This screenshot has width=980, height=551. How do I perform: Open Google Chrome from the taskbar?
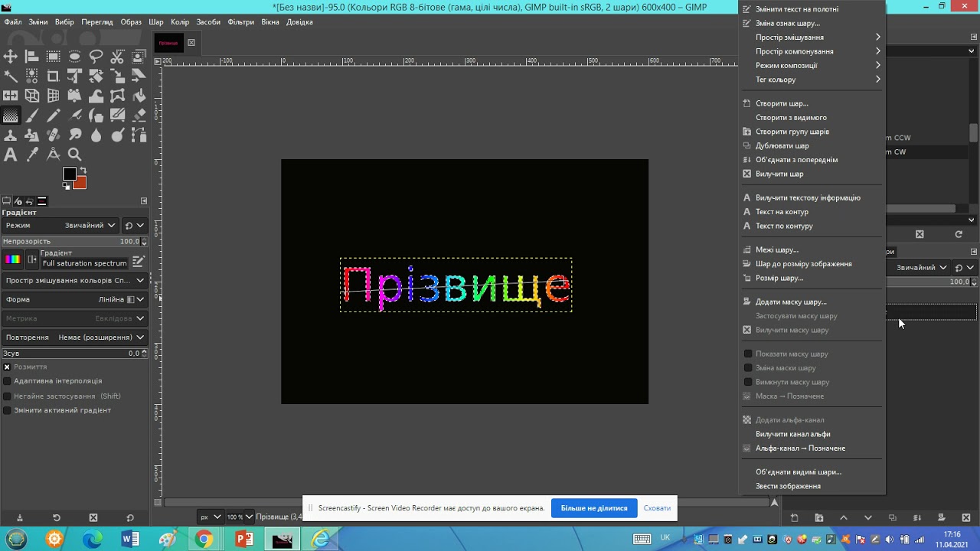[x=204, y=540]
